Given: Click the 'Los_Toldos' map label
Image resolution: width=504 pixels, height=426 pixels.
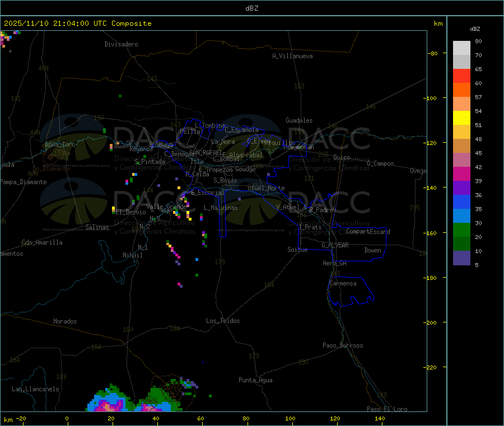Looking at the screenshot, I should (223, 321).
